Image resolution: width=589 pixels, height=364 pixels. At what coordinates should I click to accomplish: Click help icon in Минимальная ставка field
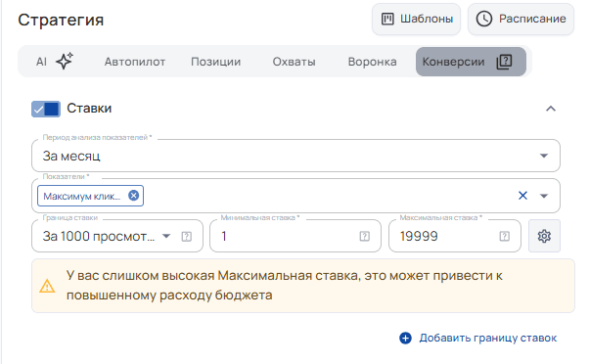(365, 236)
